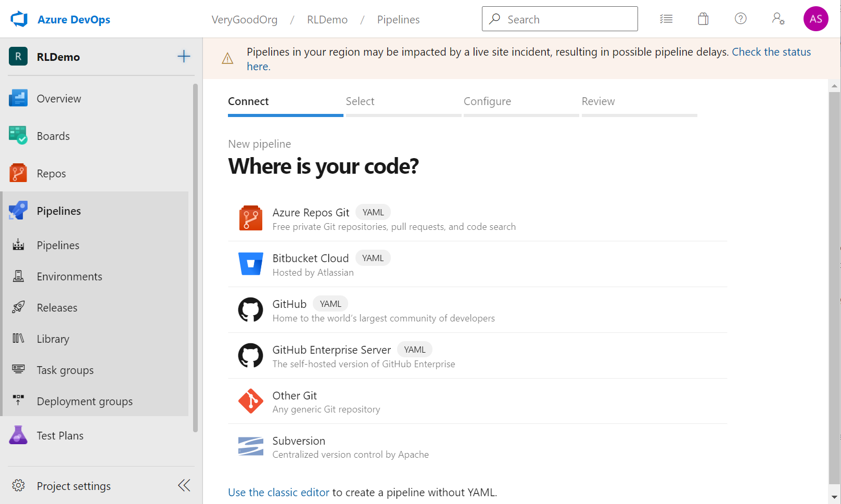The height and width of the screenshot is (504, 841).
Task: Click the Bitbucket Cloud bucket icon
Action: point(250,264)
